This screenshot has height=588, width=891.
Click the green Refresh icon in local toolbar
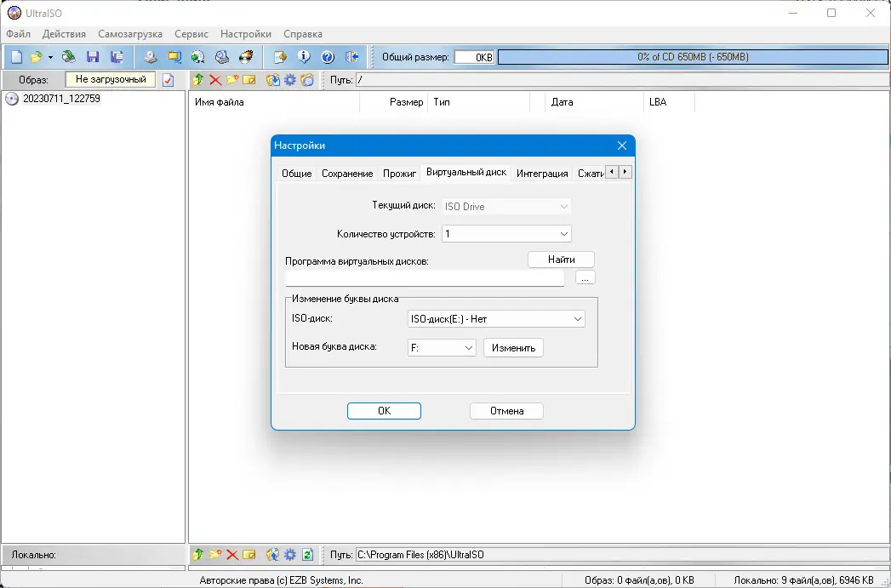pyautogui.click(x=307, y=555)
